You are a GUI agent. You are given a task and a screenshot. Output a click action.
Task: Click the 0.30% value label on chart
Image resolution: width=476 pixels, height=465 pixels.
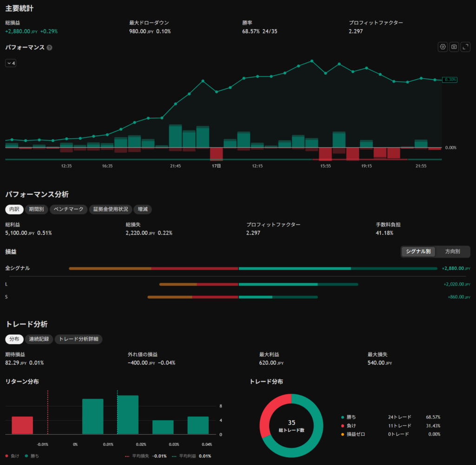coord(450,80)
